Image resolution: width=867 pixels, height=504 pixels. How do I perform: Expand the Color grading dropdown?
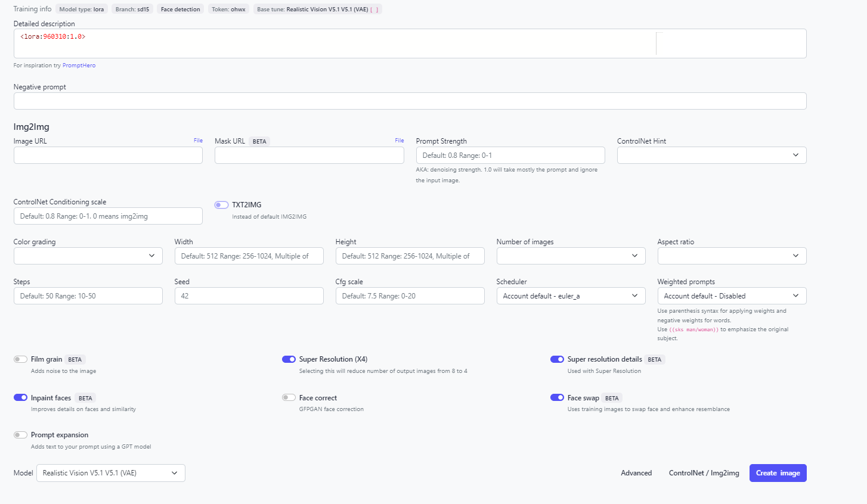pos(88,256)
